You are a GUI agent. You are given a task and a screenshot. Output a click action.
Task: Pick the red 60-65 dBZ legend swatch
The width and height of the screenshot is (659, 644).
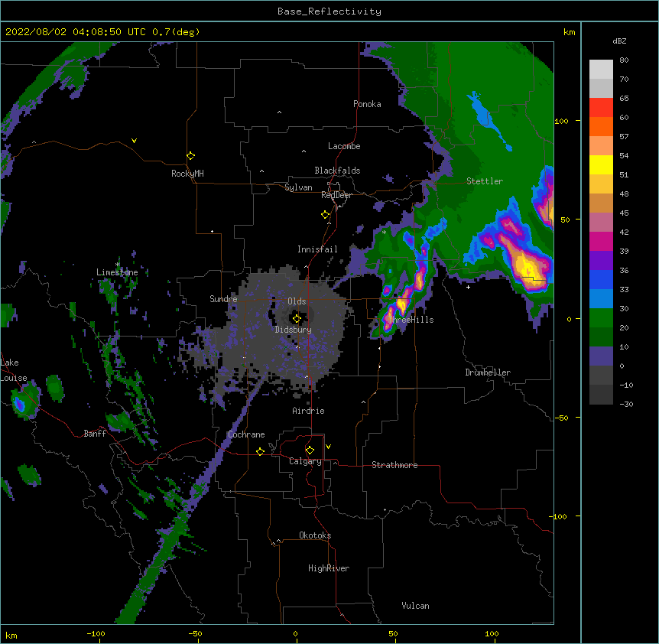pyautogui.click(x=601, y=108)
